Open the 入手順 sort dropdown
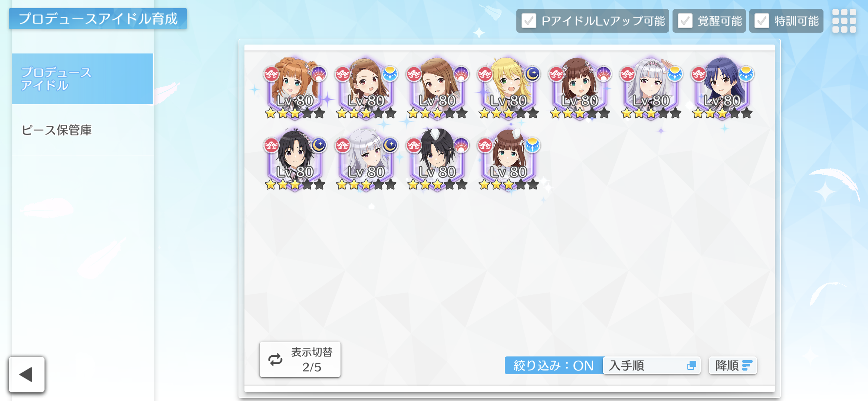This screenshot has height=401, width=868. tap(652, 365)
